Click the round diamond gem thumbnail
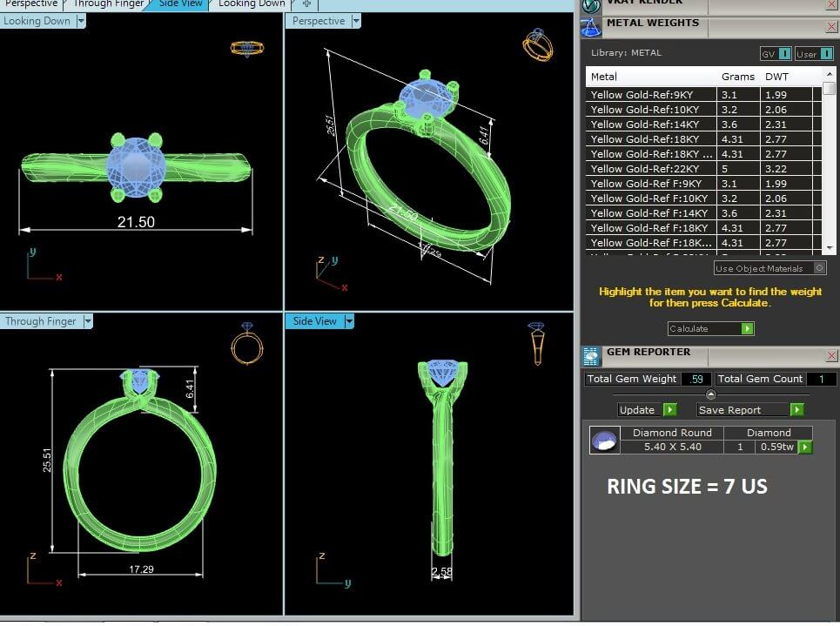The height and width of the screenshot is (626, 840). 604,441
